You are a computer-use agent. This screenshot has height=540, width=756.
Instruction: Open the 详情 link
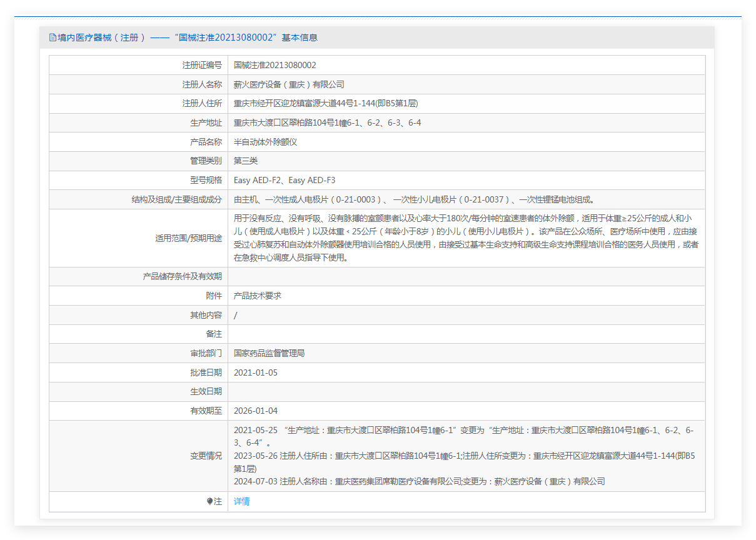(241, 501)
